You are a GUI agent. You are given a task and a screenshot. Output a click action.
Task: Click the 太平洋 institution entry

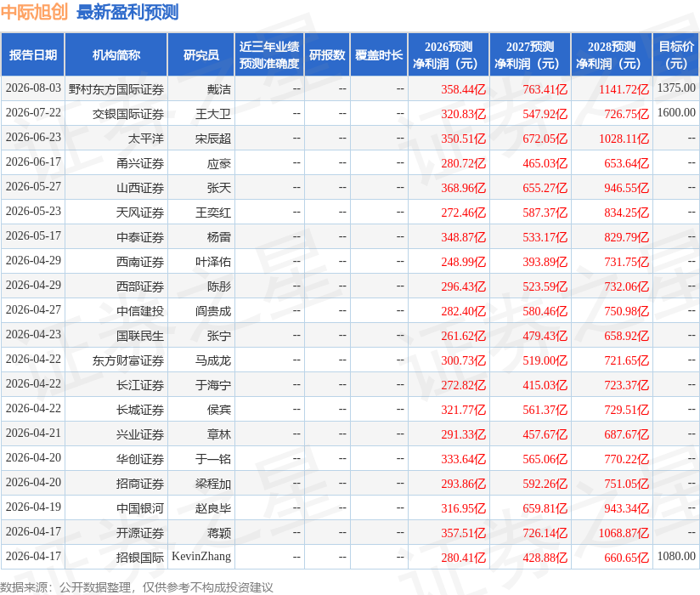[146, 139]
